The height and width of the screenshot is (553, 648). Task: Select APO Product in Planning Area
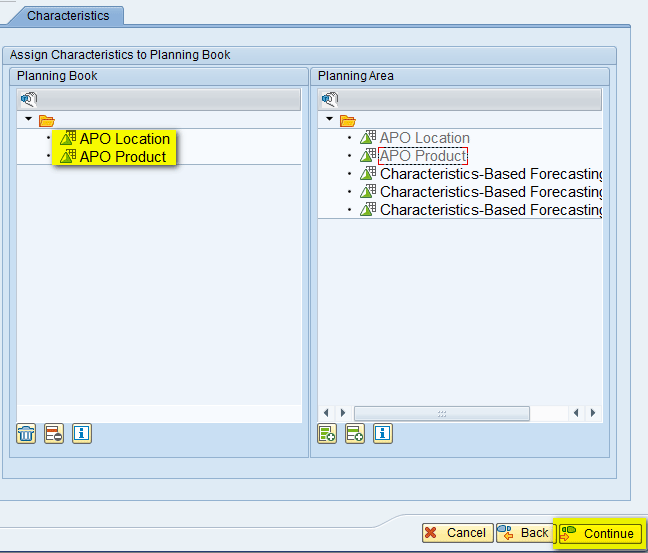pos(423,156)
